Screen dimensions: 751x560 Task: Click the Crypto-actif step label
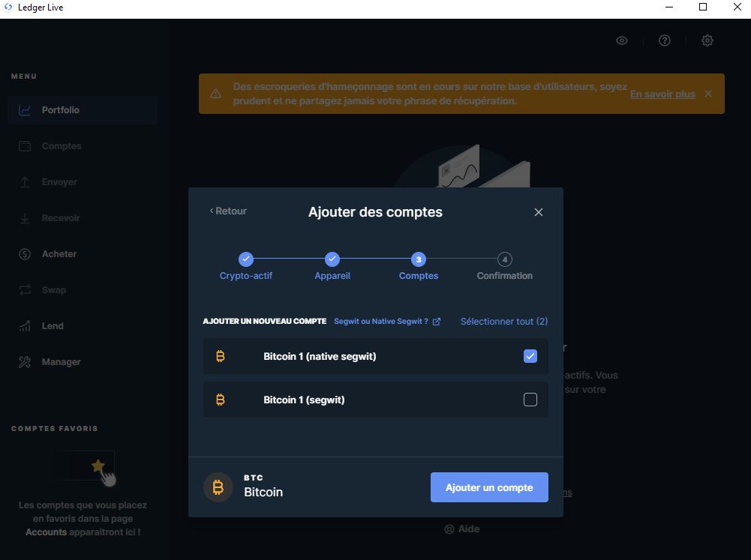coord(245,276)
